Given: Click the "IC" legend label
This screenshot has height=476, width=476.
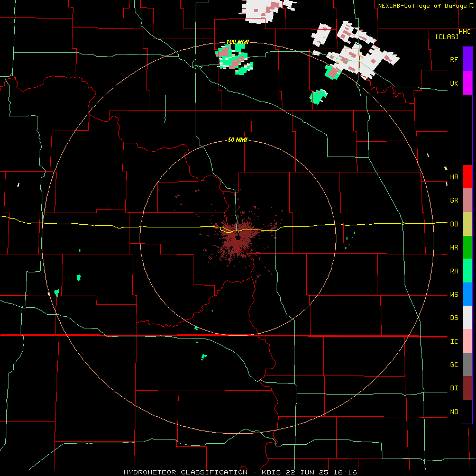Looking at the screenshot, I should [454, 342].
